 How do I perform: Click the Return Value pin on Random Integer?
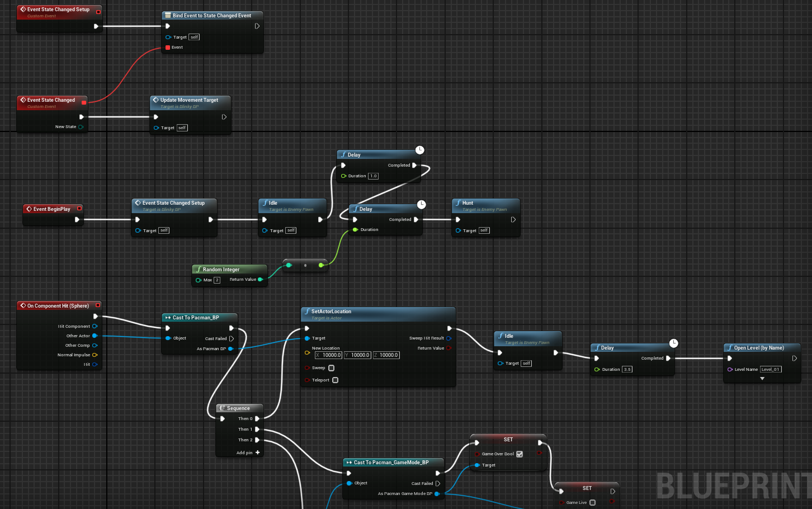point(261,279)
